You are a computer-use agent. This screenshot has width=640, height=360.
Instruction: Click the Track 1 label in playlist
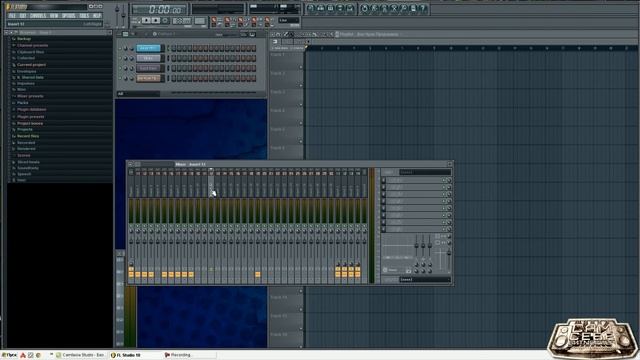(x=278, y=55)
